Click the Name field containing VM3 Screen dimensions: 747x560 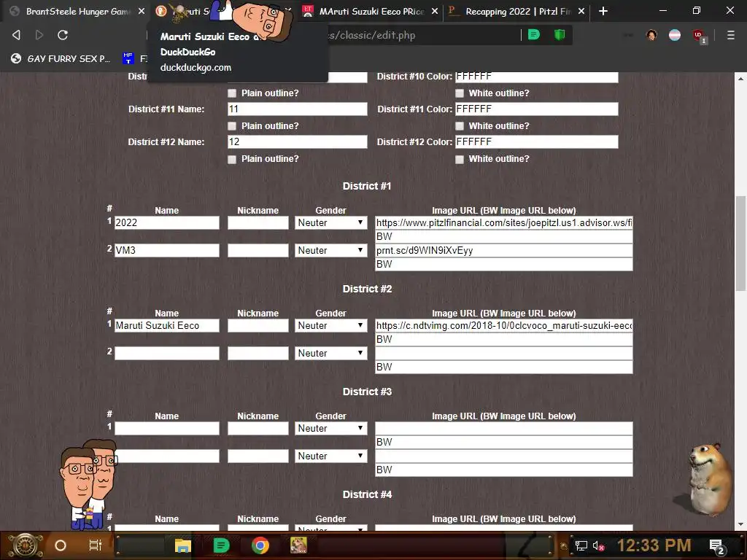(167, 251)
